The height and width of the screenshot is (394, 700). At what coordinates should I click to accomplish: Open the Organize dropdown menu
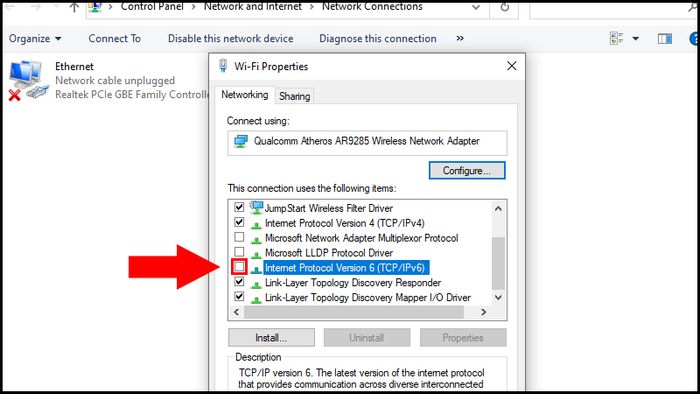click(35, 39)
